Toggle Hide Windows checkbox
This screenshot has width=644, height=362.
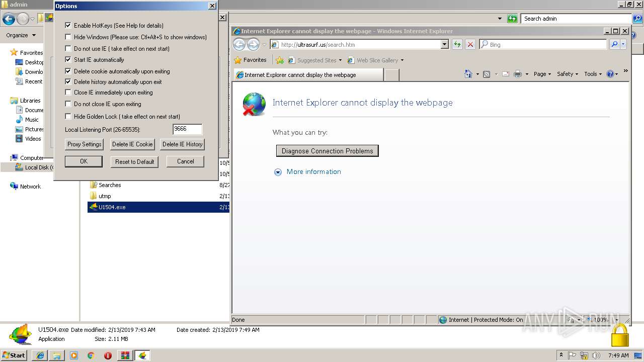[68, 37]
